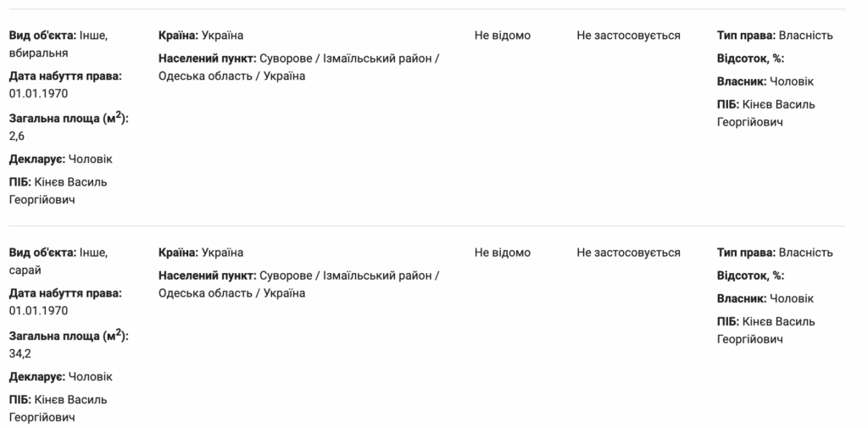Image resolution: width=868 pixels, height=428 pixels.
Task: Click 'Не відомо' in the вбиральня row
Action: coord(503,36)
